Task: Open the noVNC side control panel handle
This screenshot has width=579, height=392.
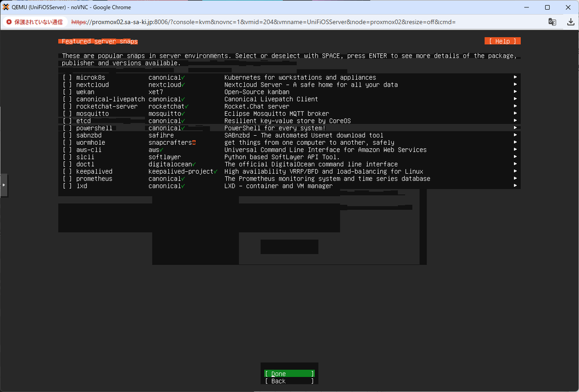Action: point(4,185)
